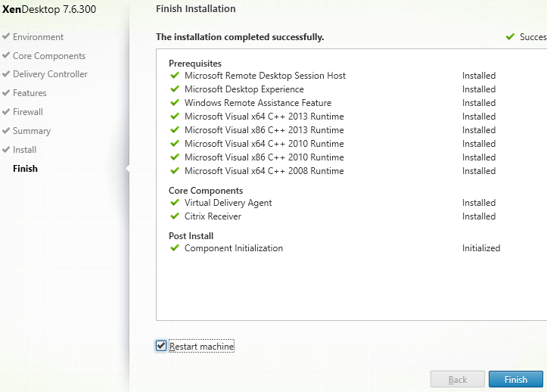
Task: Select the Finish step in sidebar
Action: point(25,169)
